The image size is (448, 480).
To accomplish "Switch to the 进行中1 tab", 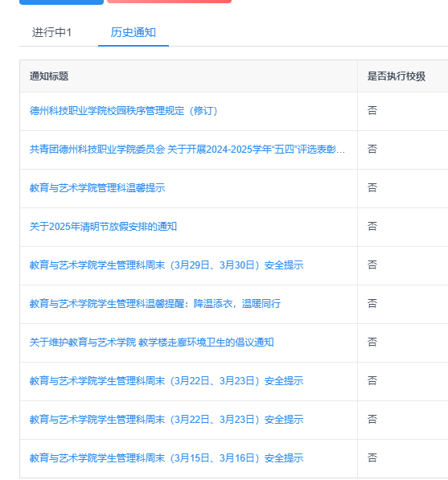I will pyautogui.click(x=51, y=32).
